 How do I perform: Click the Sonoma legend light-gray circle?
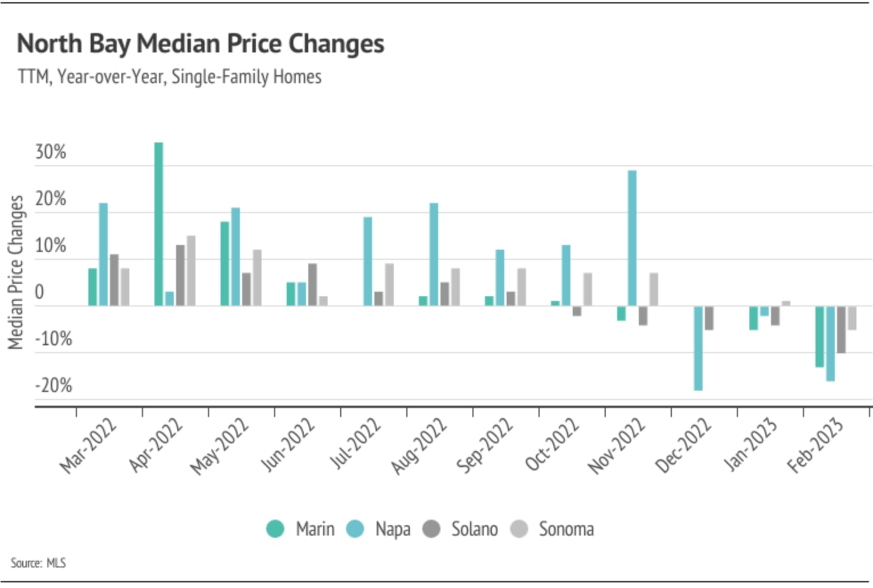pyautogui.click(x=519, y=529)
